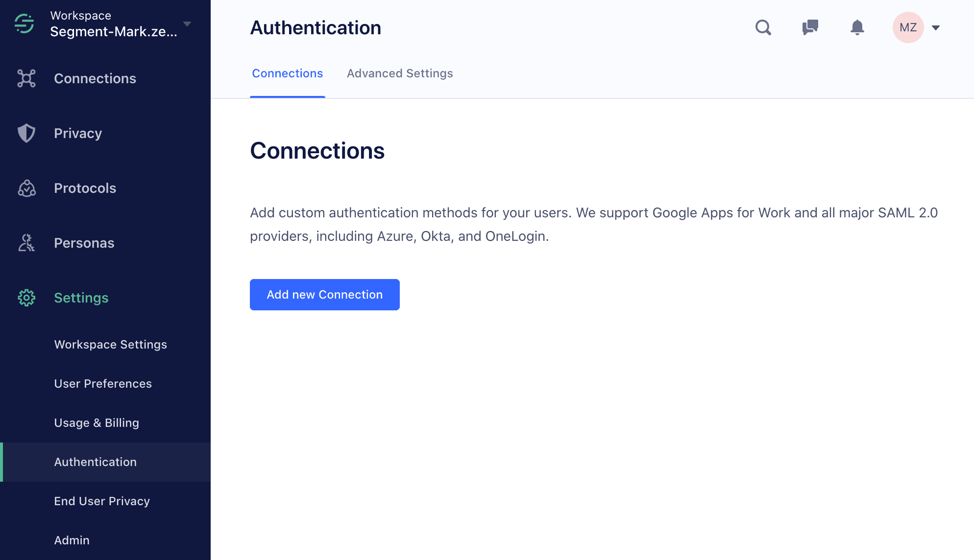Open notifications with the bell icon
The width and height of the screenshot is (974, 560).
(x=857, y=27)
